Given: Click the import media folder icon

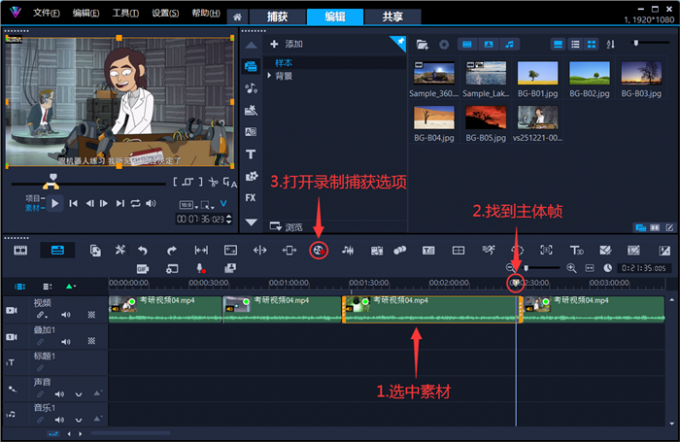Looking at the screenshot, I should [422, 44].
